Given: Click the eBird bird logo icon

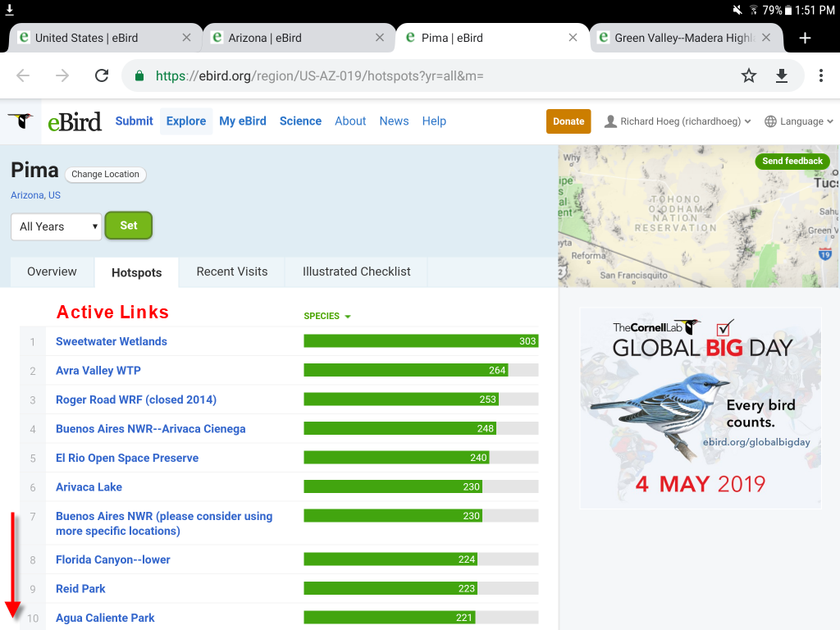Looking at the screenshot, I should (21, 121).
